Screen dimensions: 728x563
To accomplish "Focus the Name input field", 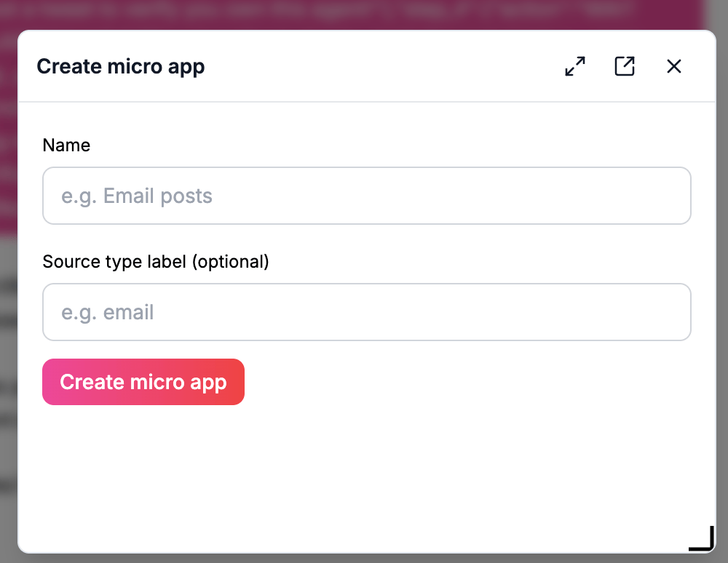I will point(367,196).
